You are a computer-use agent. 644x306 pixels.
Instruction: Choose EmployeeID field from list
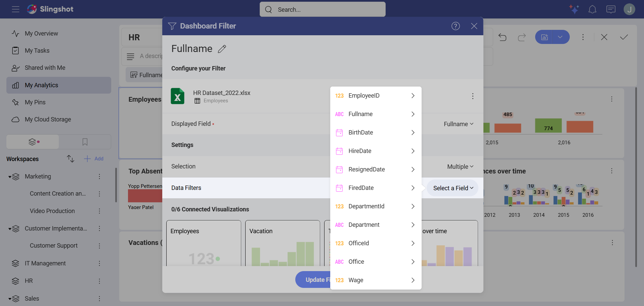point(376,96)
